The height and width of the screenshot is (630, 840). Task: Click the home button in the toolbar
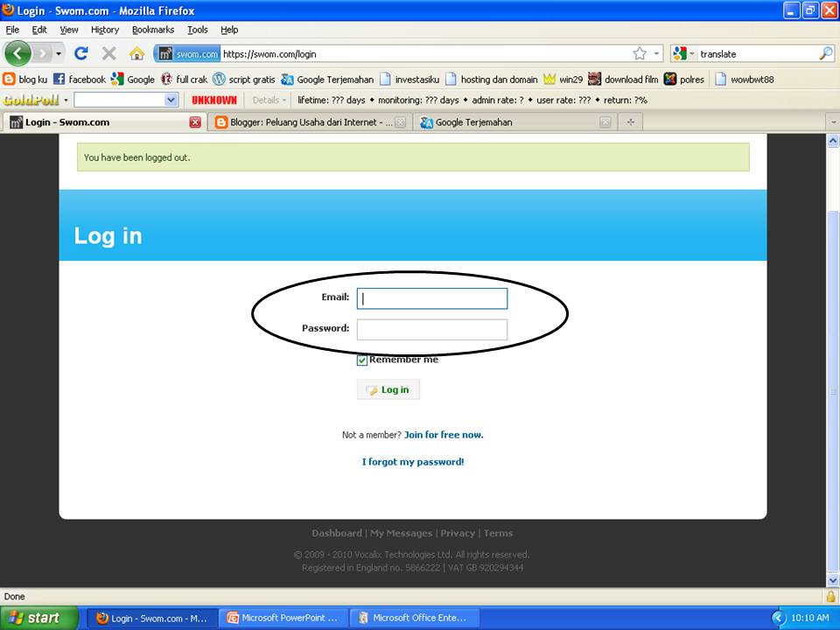(138, 53)
